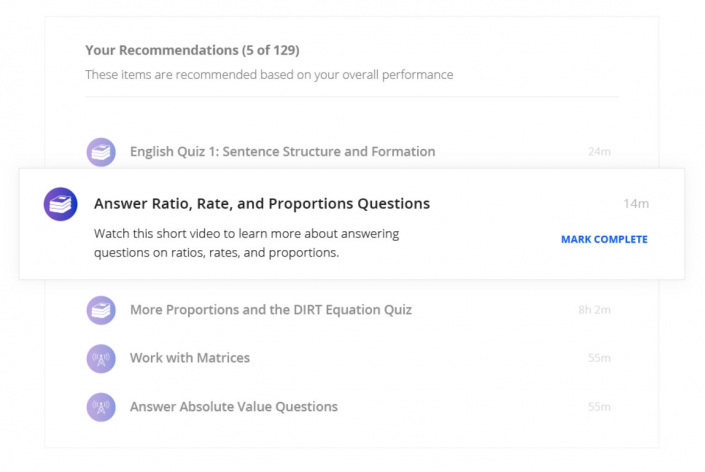The image size is (705, 472).
Task: Click the Ratio, Rate, and Proportions lesson icon
Action: tap(61, 204)
